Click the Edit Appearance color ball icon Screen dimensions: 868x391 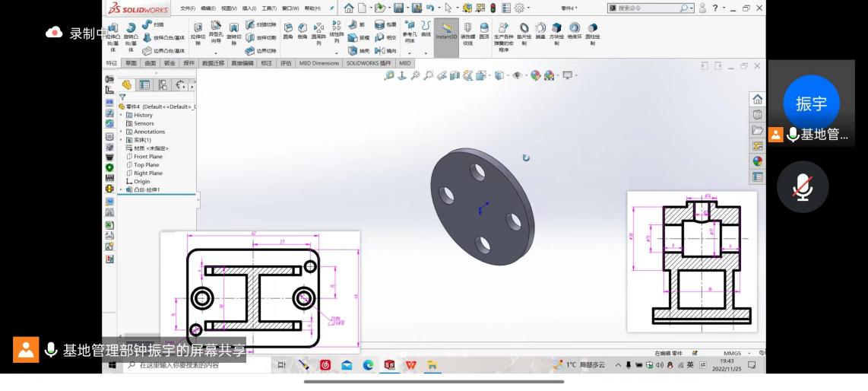(535, 75)
